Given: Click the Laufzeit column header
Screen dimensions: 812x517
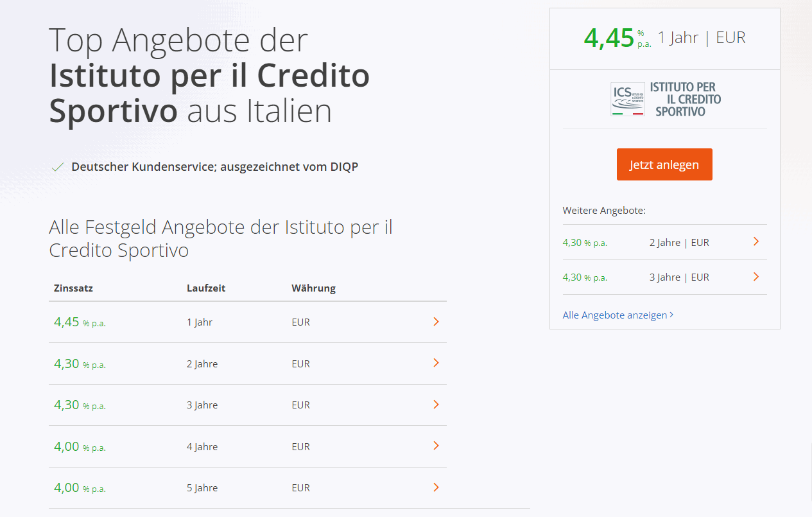Looking at the screenshot, I should (x=206, y=288).
